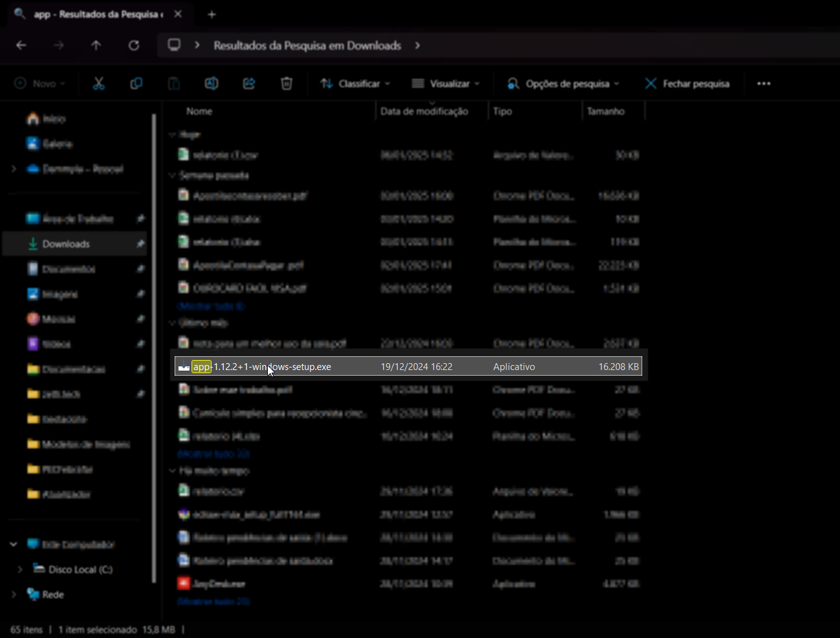Open the three-dots more options menu

coord(764,83)
